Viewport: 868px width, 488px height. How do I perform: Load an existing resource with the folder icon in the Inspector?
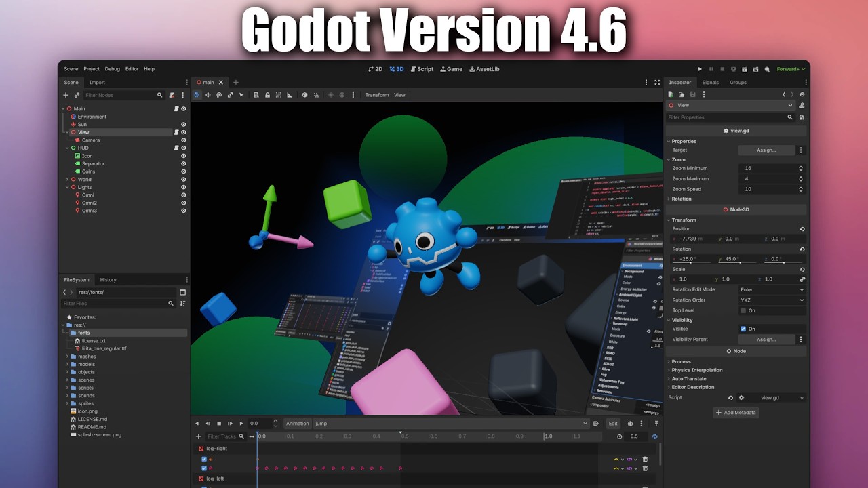click(x=682, y=95)
